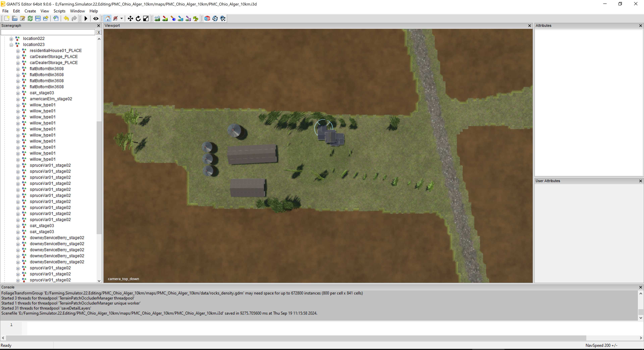The image size is (644, 350).
Task: Select the Rotate tool
Action: click(x=138, y=18)
